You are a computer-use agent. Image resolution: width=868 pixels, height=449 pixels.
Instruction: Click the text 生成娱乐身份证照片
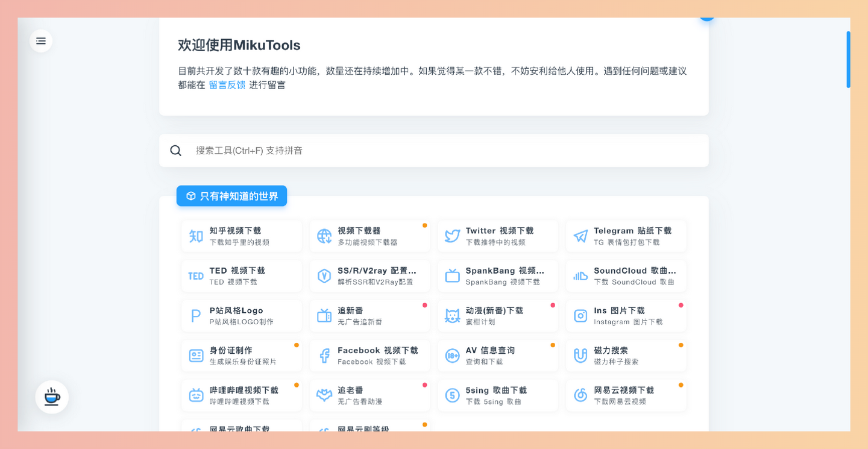[243, 362]
